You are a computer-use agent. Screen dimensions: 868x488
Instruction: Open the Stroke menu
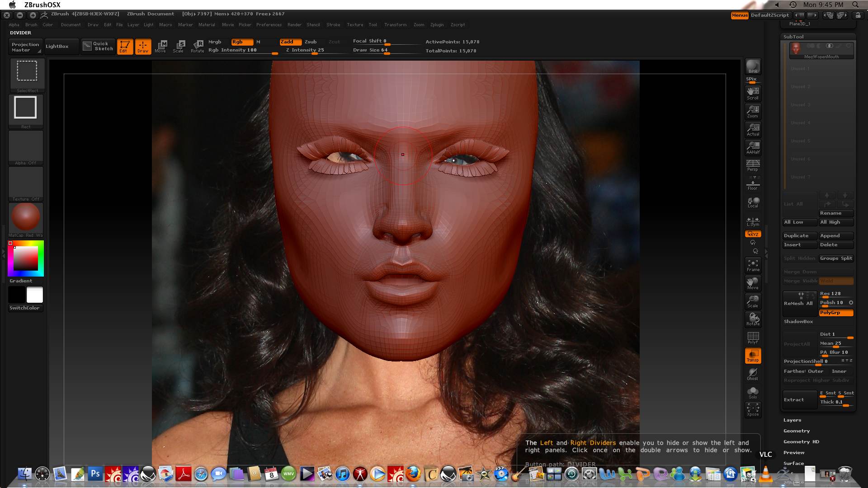(x=333, y=25)
